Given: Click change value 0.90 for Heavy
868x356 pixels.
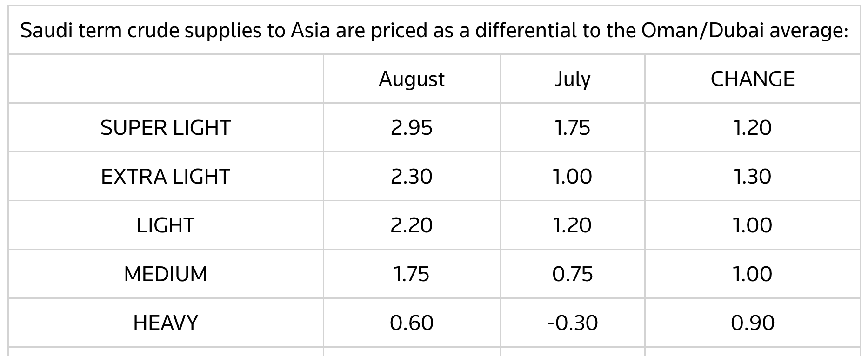Looking at the screenshot, I should pos(752,323).
